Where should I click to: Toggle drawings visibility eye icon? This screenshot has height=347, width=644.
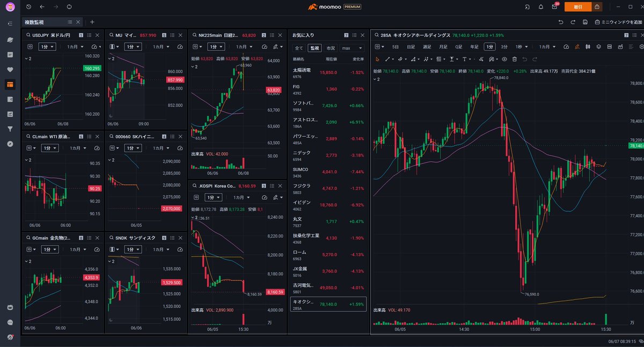point(504,59)
